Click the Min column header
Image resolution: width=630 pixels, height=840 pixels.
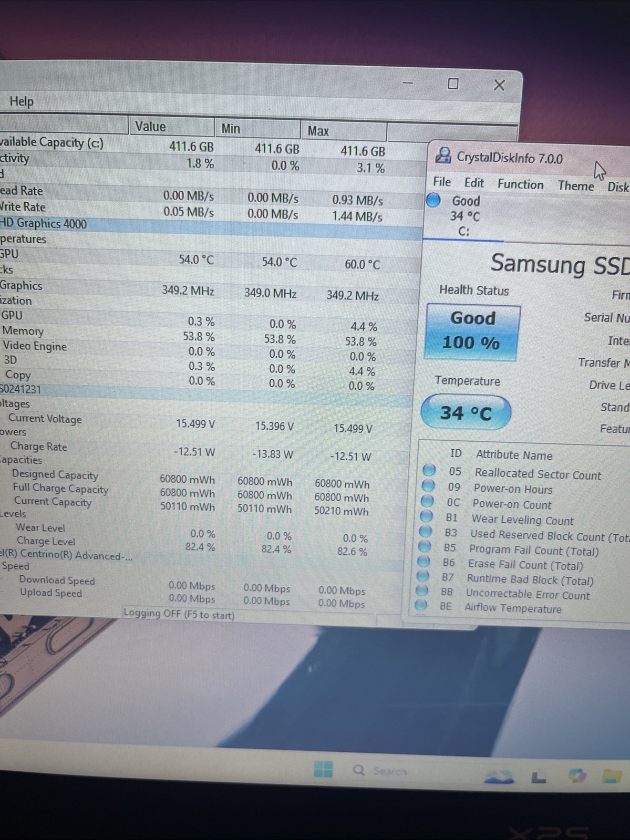tap(257, 128)
